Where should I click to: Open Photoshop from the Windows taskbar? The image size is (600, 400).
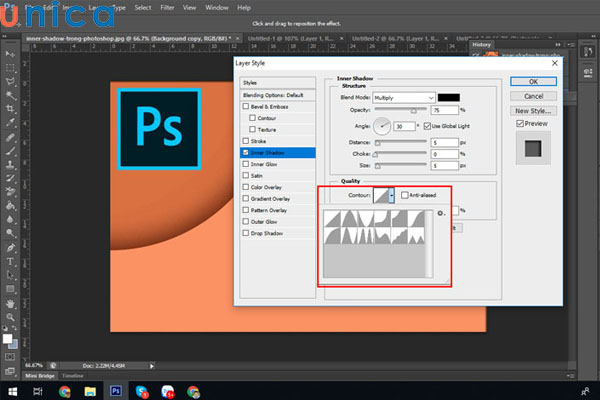tap(115, 390)
